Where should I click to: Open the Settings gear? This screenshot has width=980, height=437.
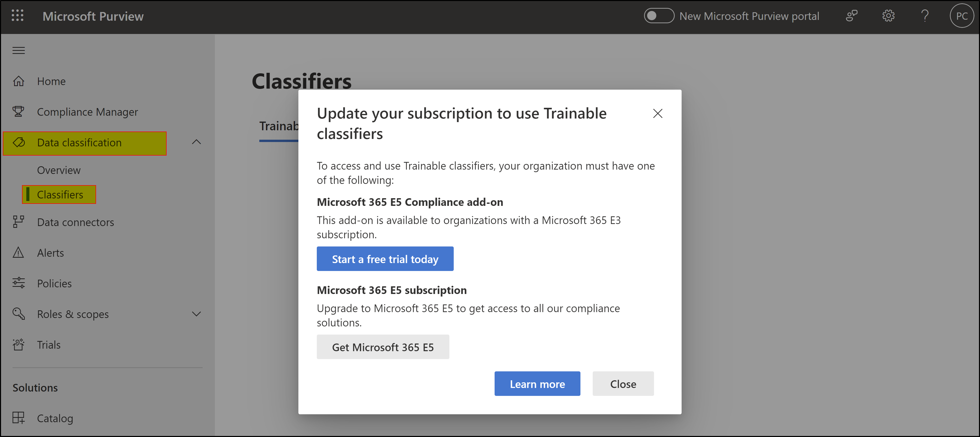pos(888,16)
